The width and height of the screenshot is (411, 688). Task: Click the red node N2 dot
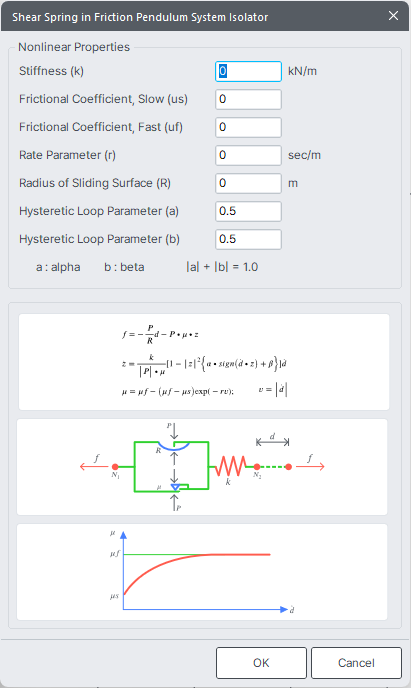click(x=257, y=467)
